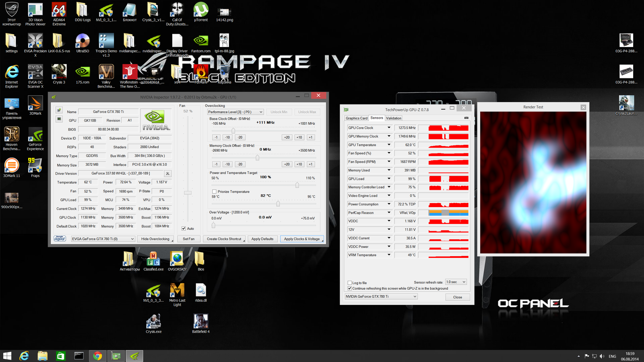Launch Heaven Benchmark icon
The image size is (644, 362).
pos(12,139)
